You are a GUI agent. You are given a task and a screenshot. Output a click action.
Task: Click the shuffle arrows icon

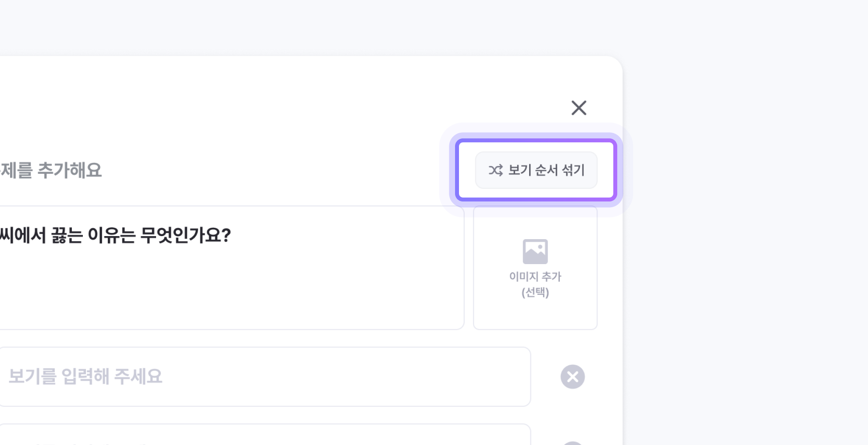[x=496, y=170]
